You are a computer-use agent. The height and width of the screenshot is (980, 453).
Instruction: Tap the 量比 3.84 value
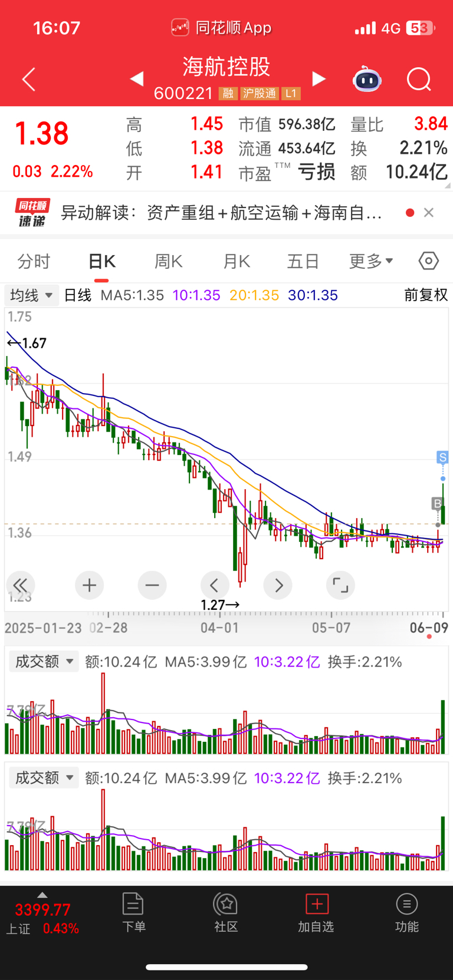point(431,124)
